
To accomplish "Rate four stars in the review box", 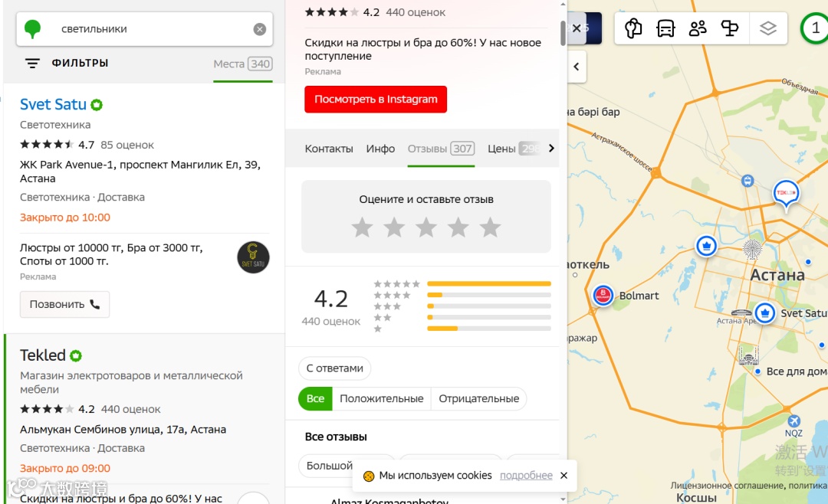I will tap(458, 227).
